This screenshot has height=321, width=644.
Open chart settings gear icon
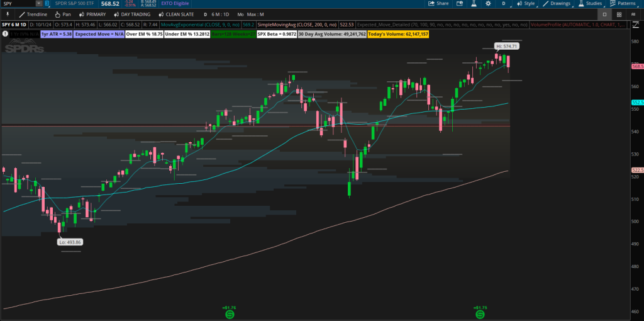tap(488, 4)
